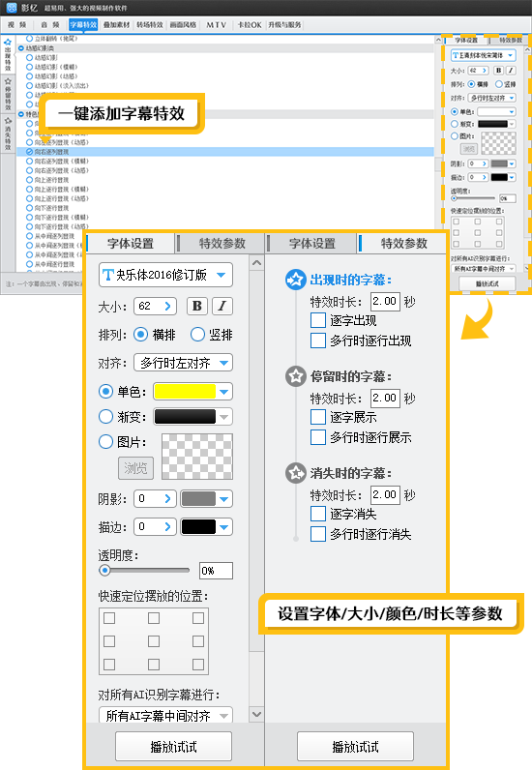This screenshot has width=532, height=770.
Task: Click the star icon beside 停留时的字幕
Action: pyautogui.click(x=296, y=376)
